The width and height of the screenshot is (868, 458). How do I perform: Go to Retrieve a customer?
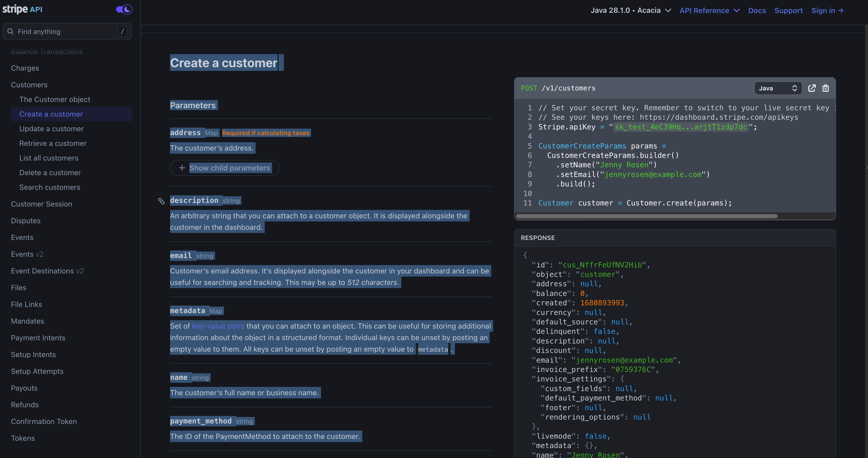pos(53,144)
